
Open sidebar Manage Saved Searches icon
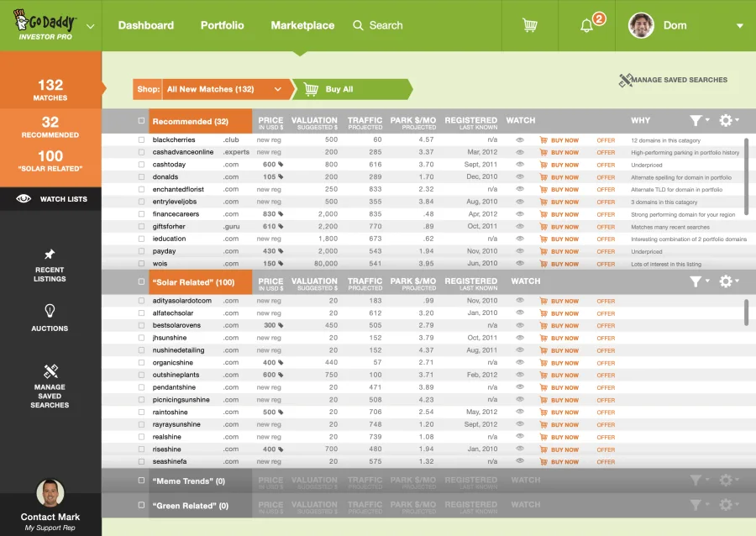(50, 371)
